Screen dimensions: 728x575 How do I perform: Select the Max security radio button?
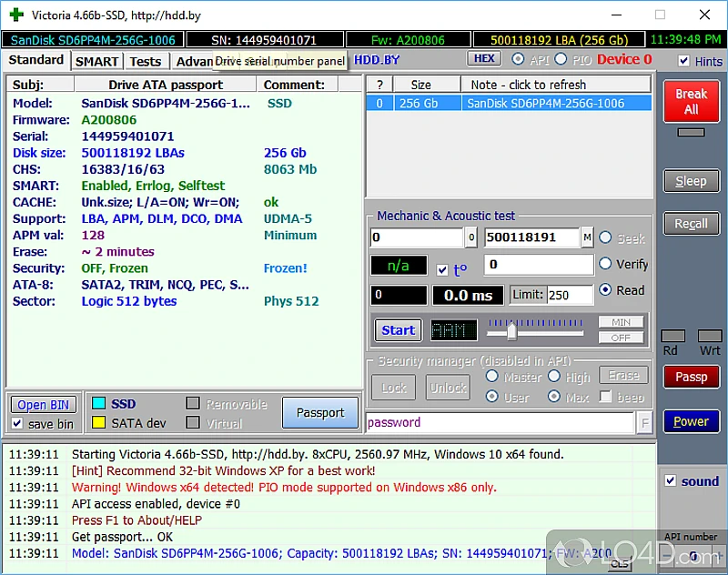tap(554, 397)
